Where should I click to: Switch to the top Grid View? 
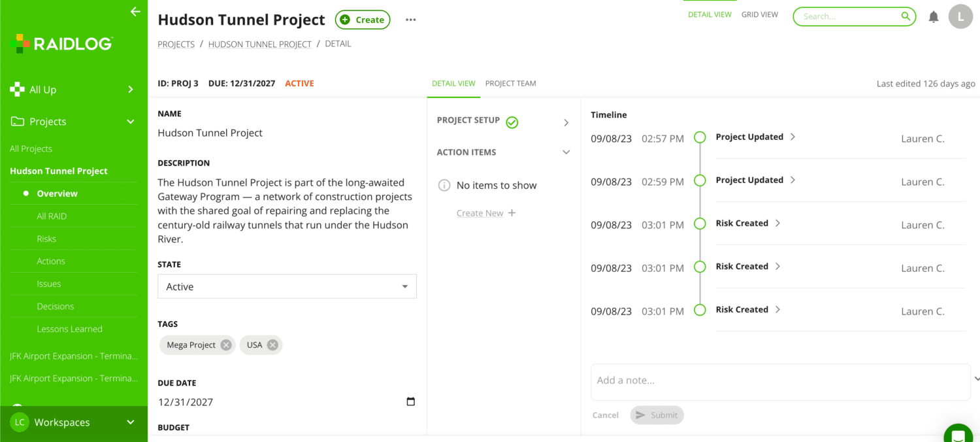[x=759, y=14]
